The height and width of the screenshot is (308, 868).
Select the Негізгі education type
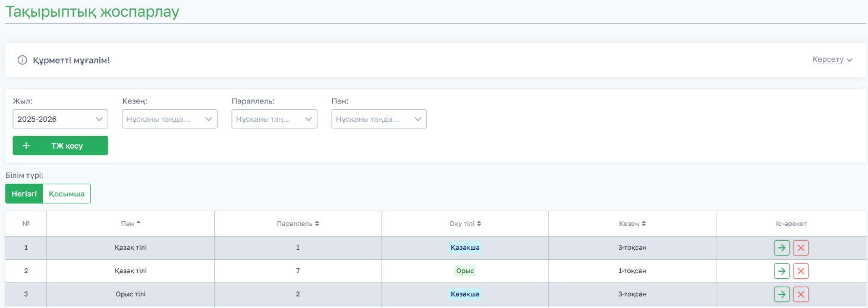point(24,194)
